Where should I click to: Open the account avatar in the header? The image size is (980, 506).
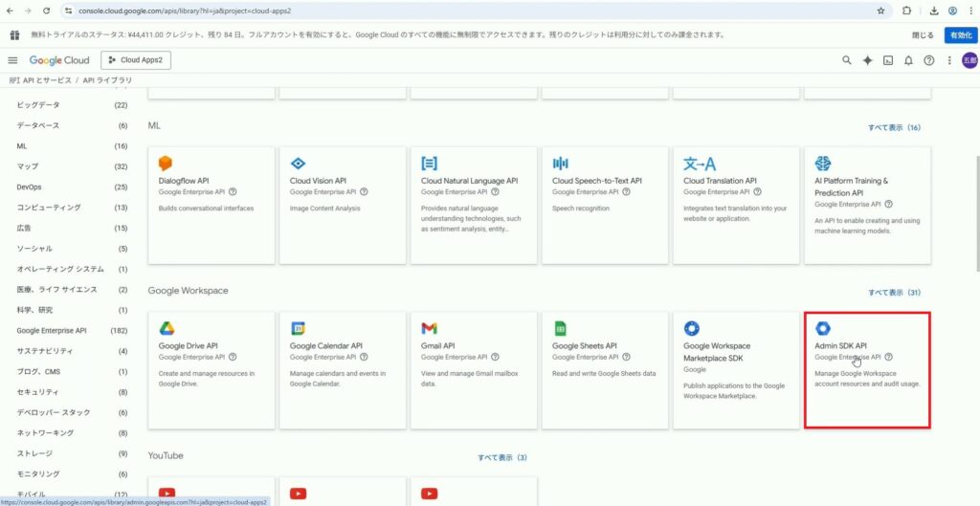969,60
